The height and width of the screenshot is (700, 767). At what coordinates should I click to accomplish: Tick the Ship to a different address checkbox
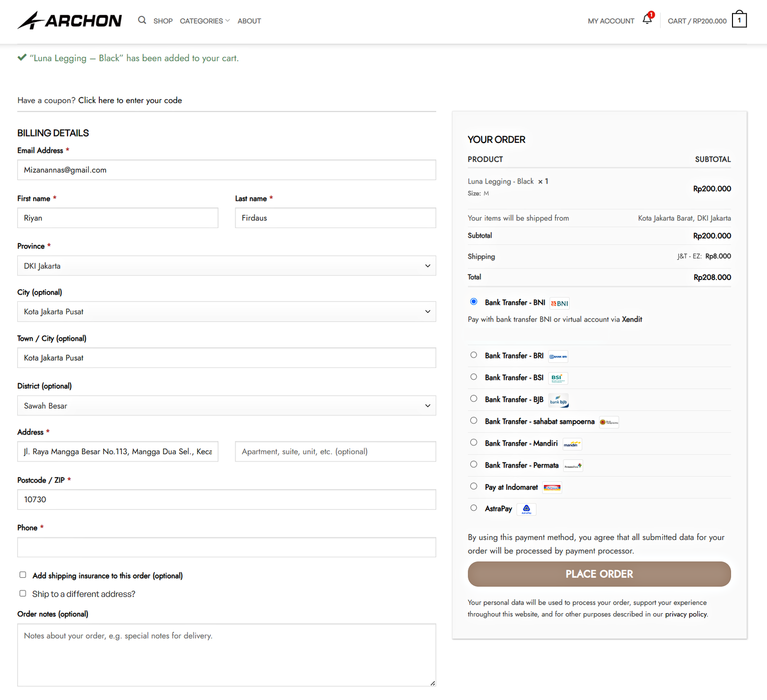23,594
